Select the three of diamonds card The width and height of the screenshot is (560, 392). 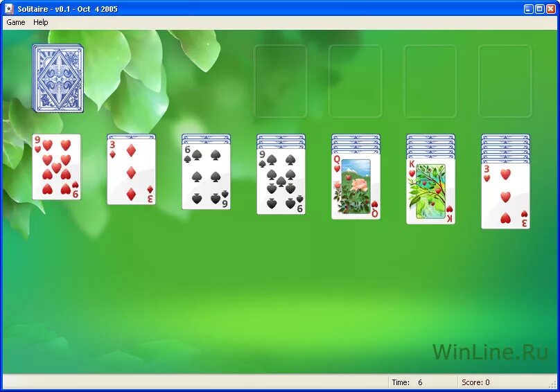click(132, 171)
